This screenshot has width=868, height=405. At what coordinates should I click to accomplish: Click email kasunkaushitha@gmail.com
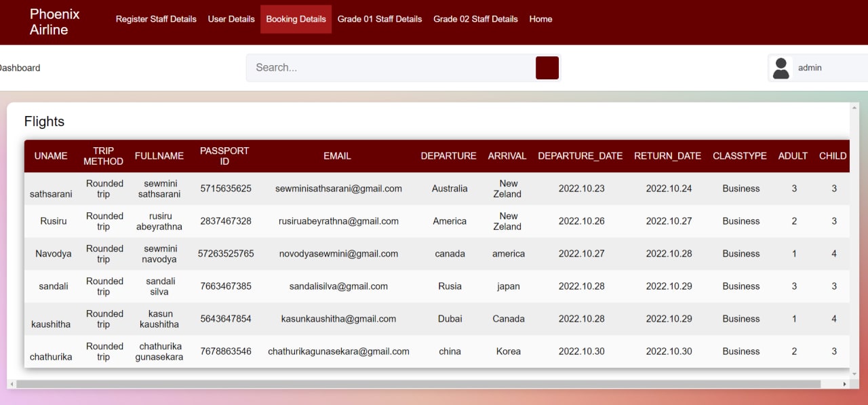[x=338, y=319]
